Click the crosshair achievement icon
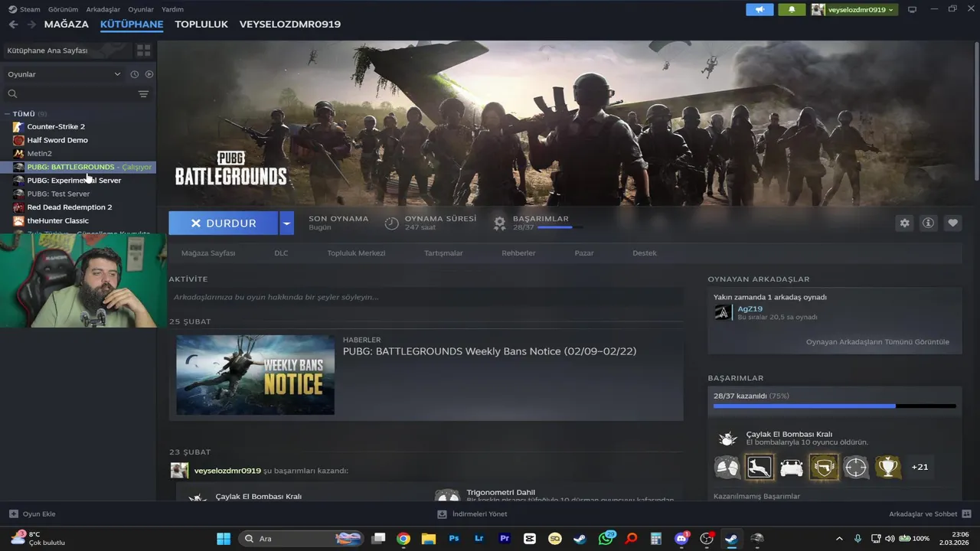This screenshot has width=980, height=551. click(855, 467)
